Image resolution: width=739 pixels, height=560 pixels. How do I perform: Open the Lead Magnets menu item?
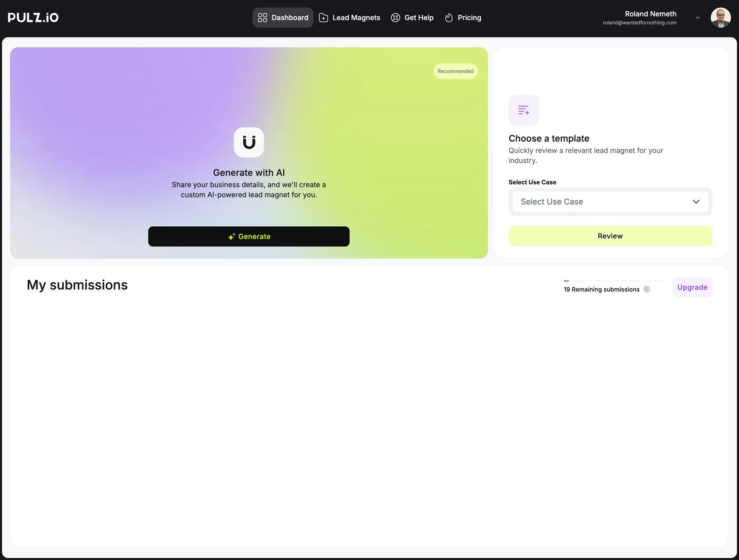point(356,18)
